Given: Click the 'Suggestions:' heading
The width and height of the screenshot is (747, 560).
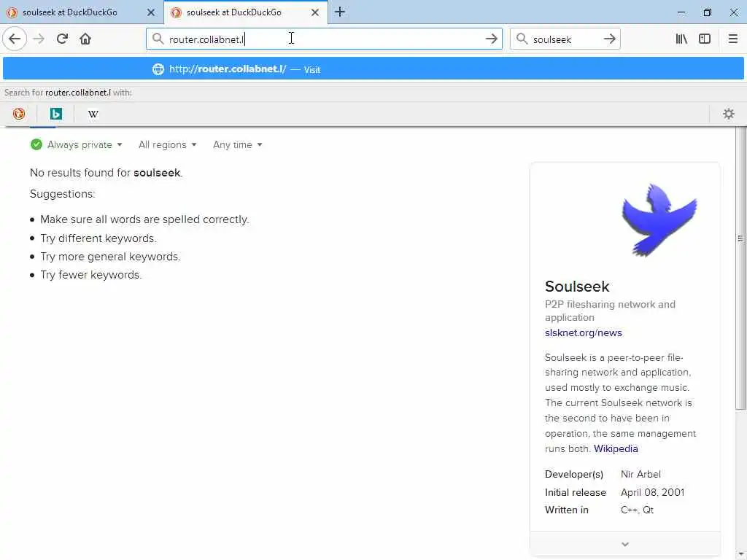Looking at the screenshot, I should 63,194.
